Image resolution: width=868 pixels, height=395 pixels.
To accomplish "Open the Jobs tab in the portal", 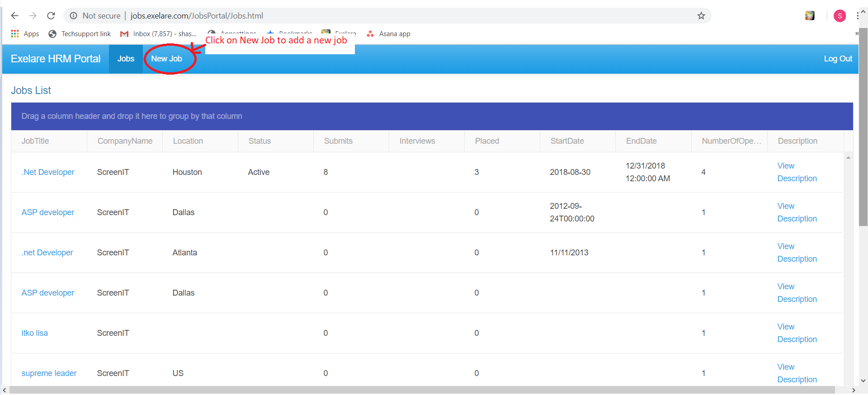I will point(126,59).
